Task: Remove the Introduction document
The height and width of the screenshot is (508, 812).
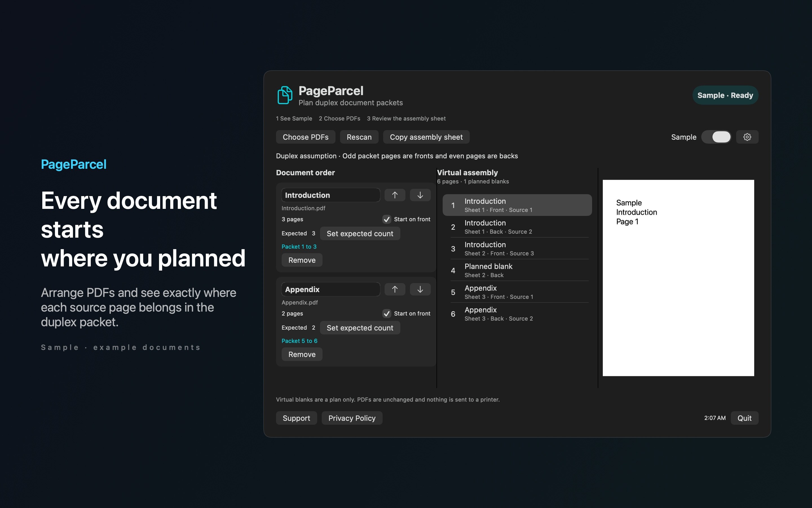Action: tap(302, 260)
